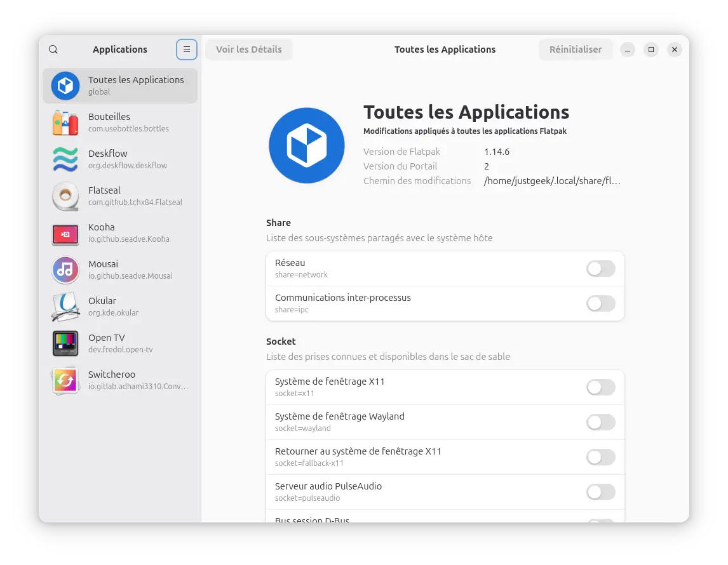This screenshot has width=728, height=565.
Task: Minimize the Flatseal window
Action: tap(628, 49)
